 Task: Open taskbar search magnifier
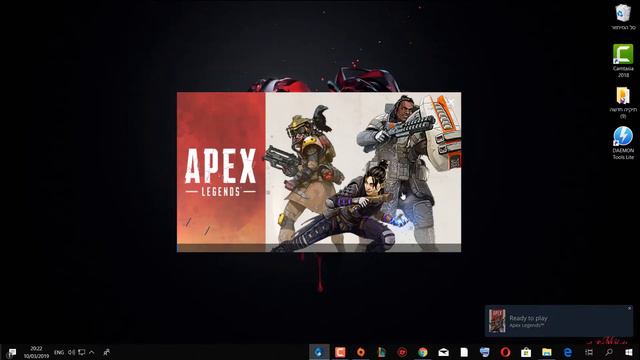pyautogui.click(x=609, y=352)
